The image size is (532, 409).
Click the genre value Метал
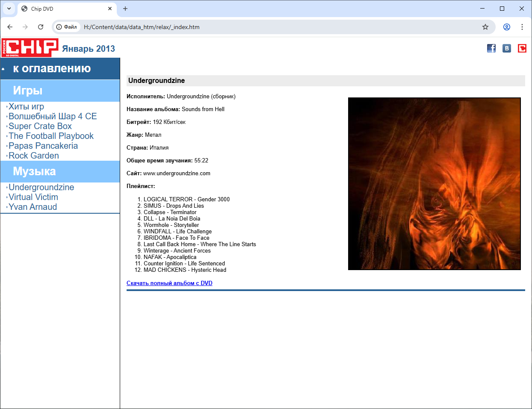pos(153,135)
